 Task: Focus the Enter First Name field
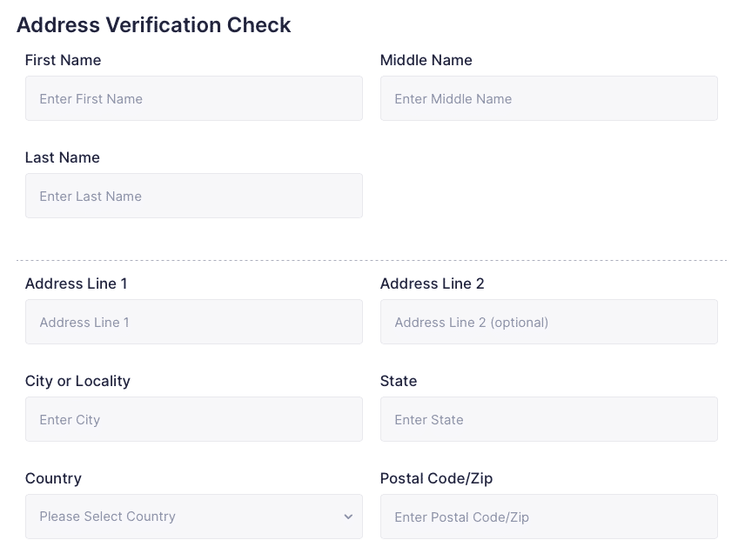(x=194, y=98)
